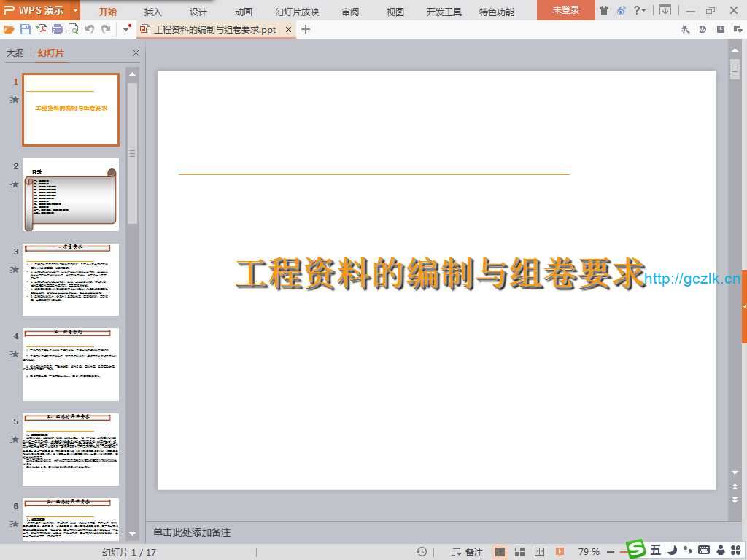Click the 未登录 login button

click(x=565, y=10)
